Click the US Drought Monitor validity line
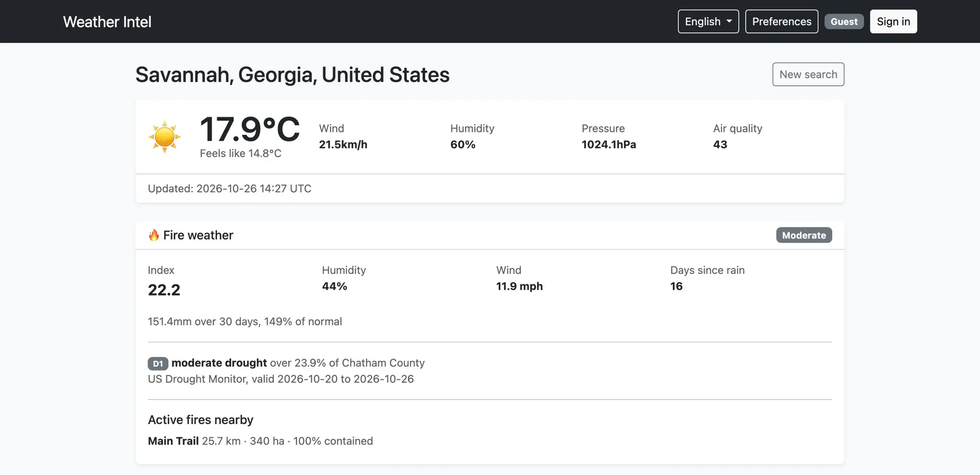Viewport: 980px width, 475px height. (281, 379)
